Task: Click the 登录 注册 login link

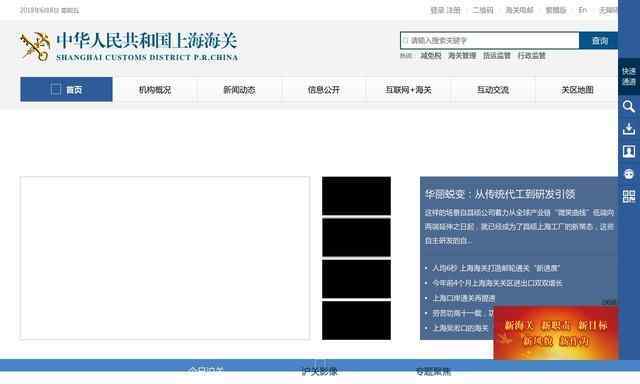Action: (x=445, y=10)
